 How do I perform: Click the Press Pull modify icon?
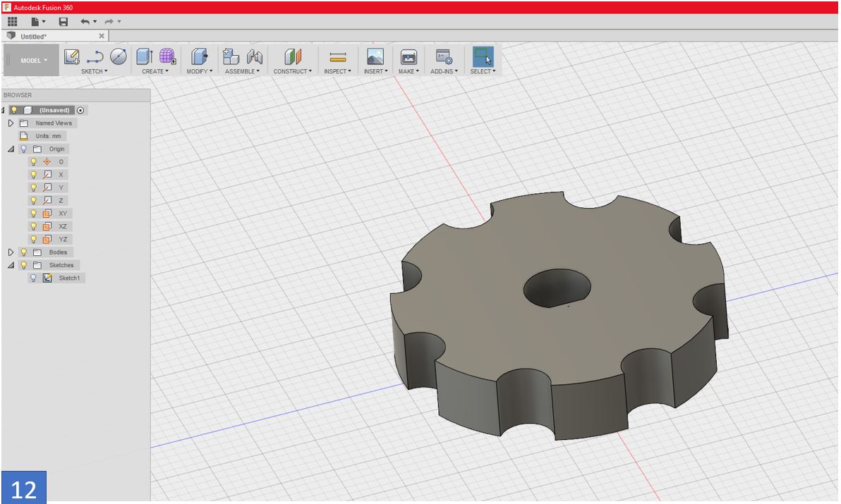(x=199, y=57)
